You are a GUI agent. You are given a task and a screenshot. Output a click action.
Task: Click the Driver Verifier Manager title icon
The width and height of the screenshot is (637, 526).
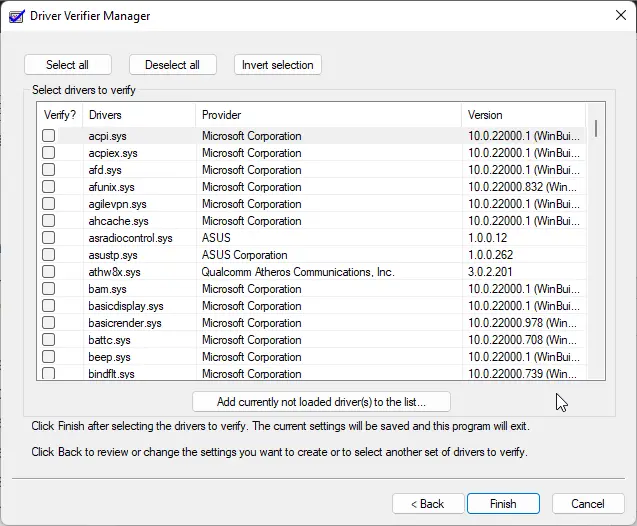tap(15, 16)
